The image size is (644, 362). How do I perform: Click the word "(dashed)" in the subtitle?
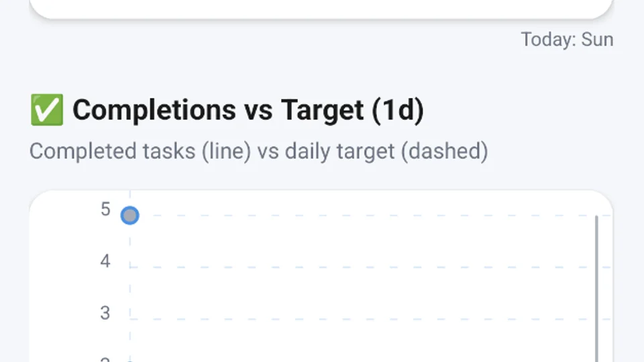(x=444, y=151)
